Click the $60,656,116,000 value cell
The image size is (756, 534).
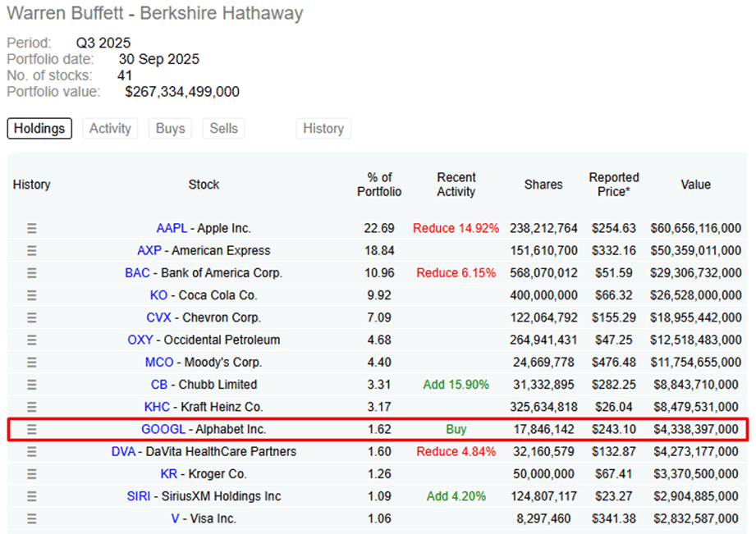coord(696,228)
